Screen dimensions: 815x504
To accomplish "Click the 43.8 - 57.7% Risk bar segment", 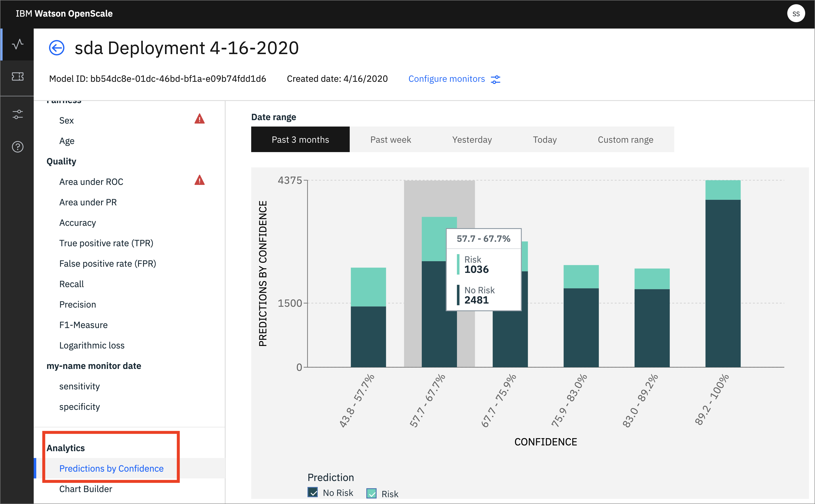I will 368,287.
